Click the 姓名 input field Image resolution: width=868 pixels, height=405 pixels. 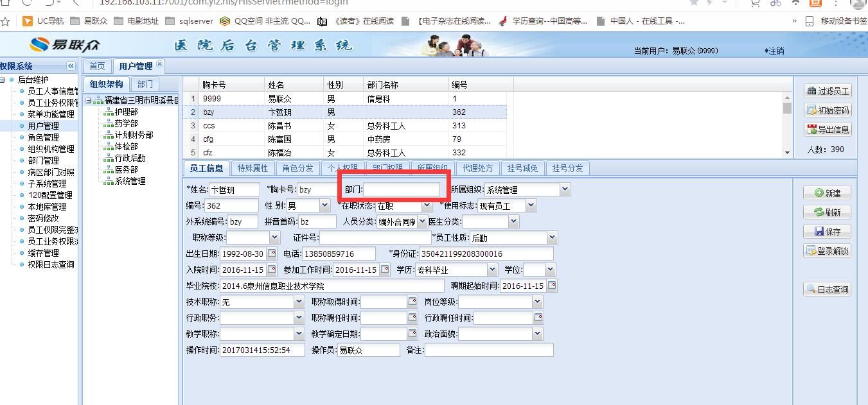pyautogui.click(x=235, y=189)
